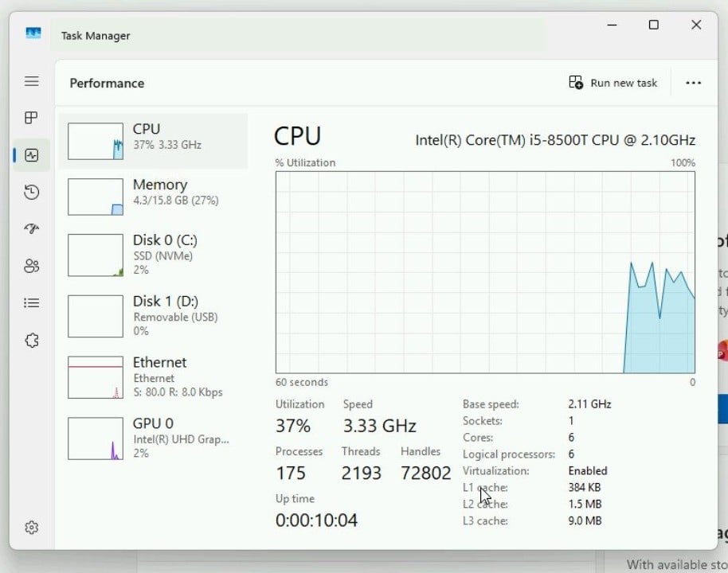This screenshot has height=573, width=728.
Task: Open the Details page icon
Action: point(31,302)
